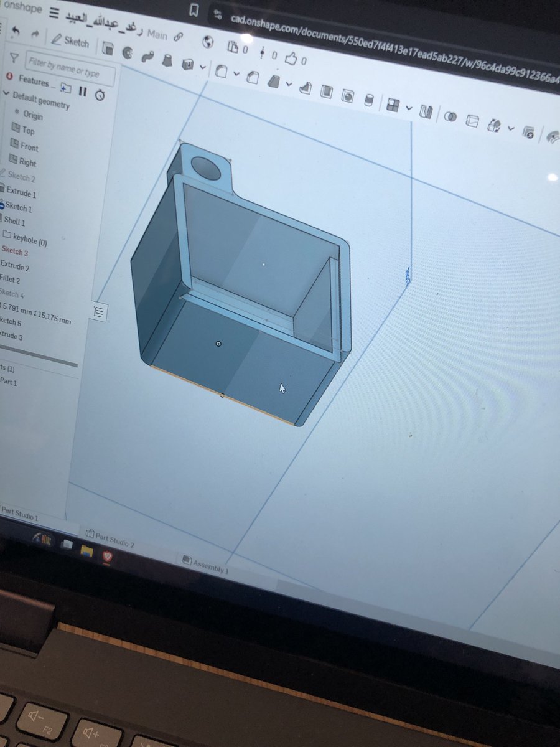This screenshot has width=560, height=747.
Task: Open the document link icon beside Main
Action: 179,37
